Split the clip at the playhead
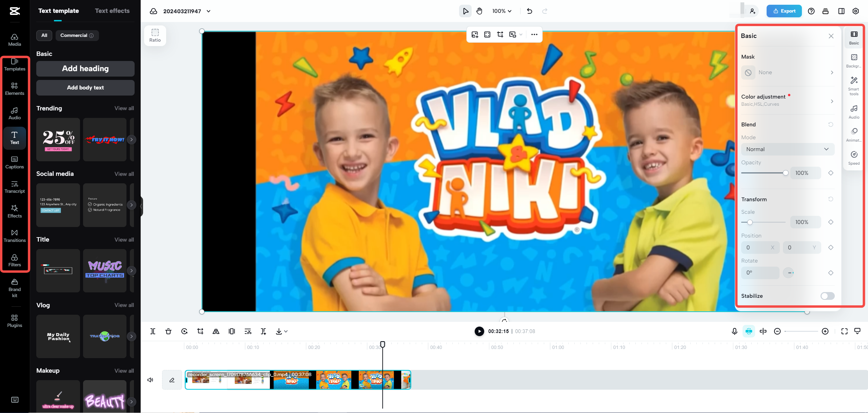The height and width of the screenshot is (413, 868). 153,331
